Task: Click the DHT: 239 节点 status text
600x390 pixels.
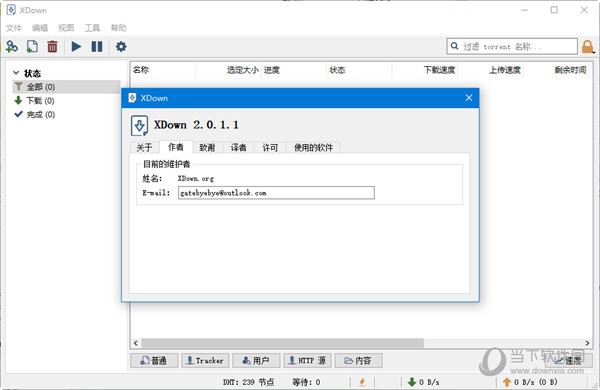Action: [x=248, y=382]
